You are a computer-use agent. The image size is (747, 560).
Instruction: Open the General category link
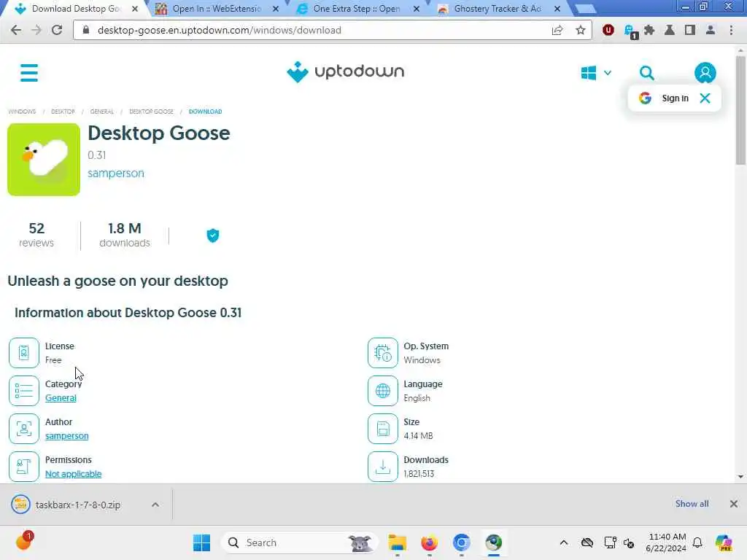[x=61, y=398]
